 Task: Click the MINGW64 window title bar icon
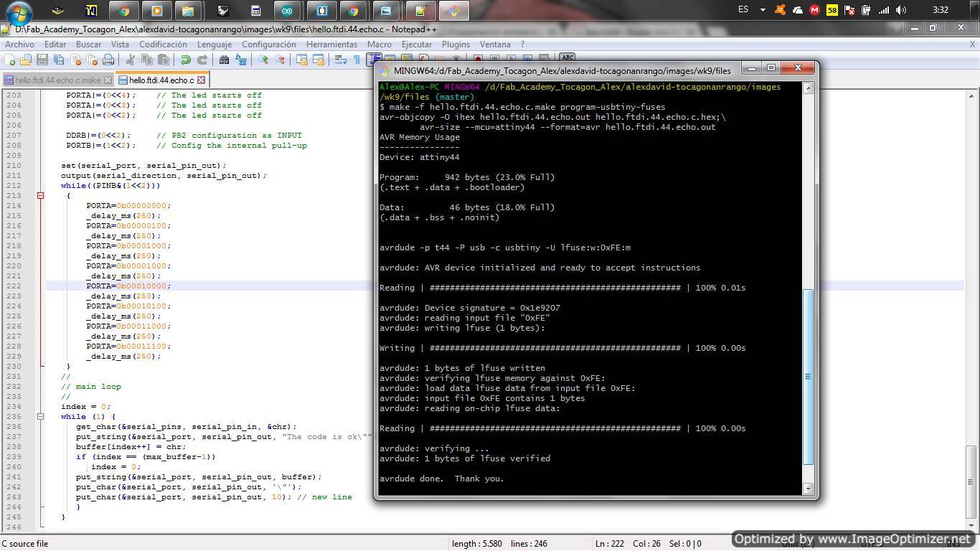(x=384, y=70)
